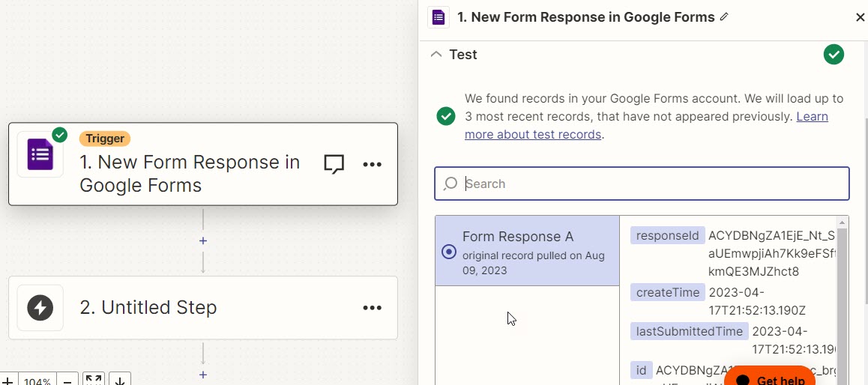Click the panel title 1. New Form Response
The height and width of the screenshot is (385, 868).
[585, 17]
